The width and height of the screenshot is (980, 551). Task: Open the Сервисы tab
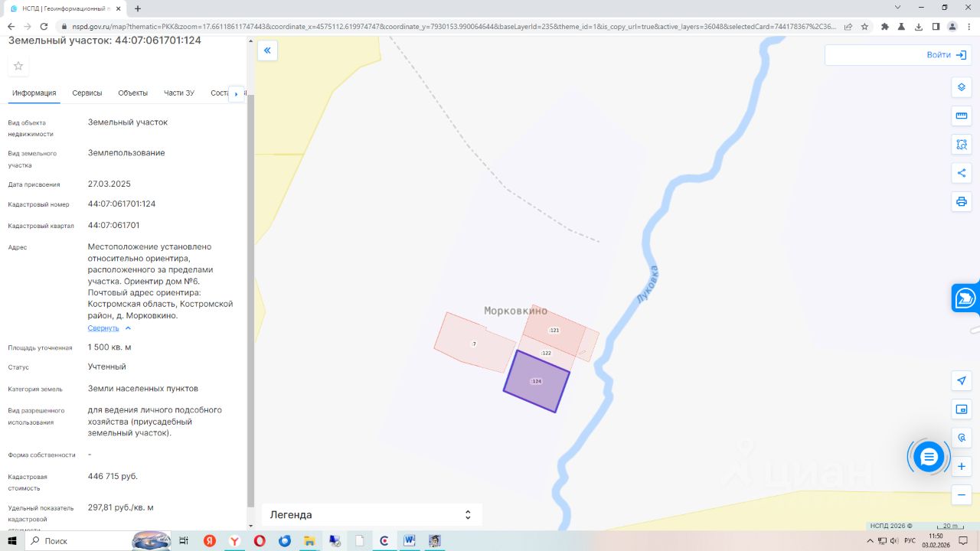pyautogui.click(x=87, y=93)
